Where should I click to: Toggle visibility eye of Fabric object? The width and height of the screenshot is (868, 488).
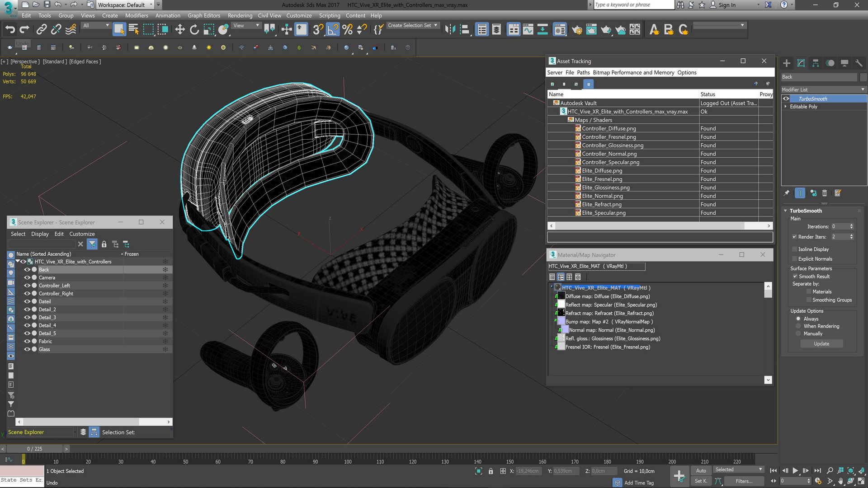[27, 342]
